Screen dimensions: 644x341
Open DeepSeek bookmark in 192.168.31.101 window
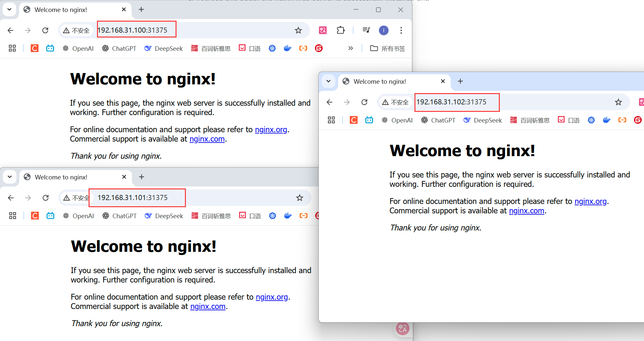pos(164,216)
